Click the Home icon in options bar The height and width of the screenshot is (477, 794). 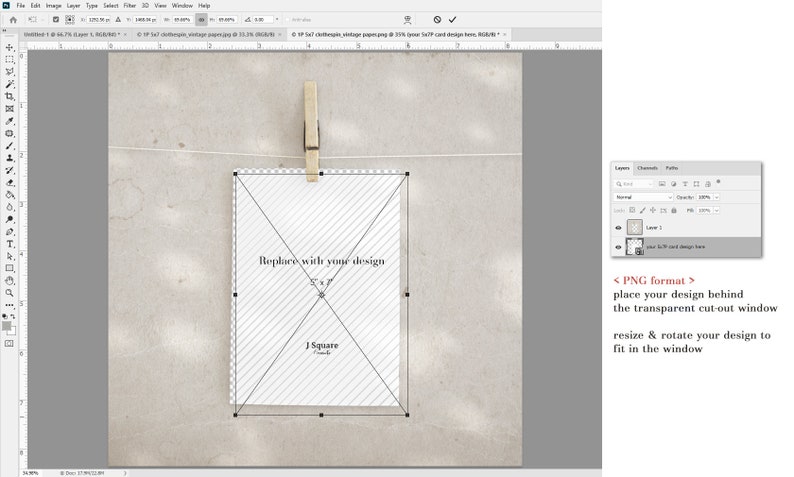tap(13, 20)
